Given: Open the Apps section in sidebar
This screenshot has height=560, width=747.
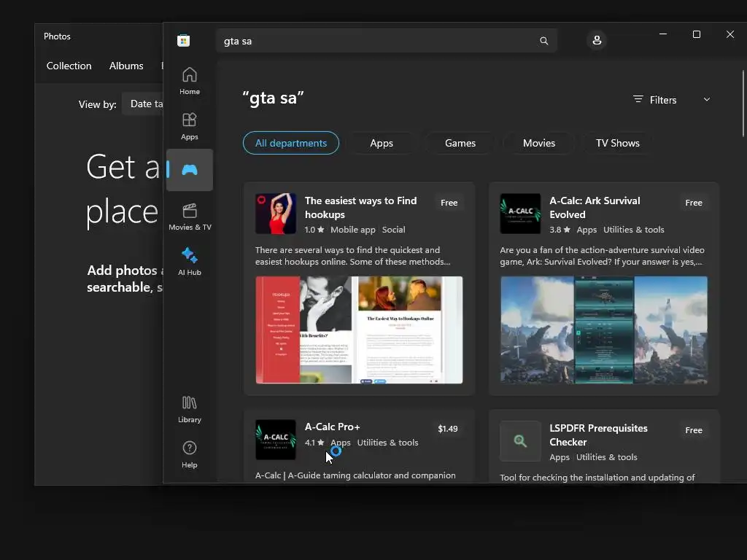Looking at the screenshot, I should pyautogui.click(x=189, y=126).
